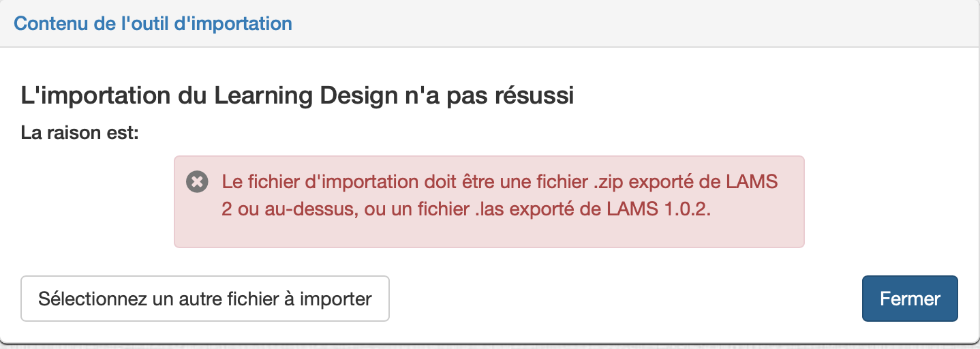Click the heading 'L'importation du Learning Design n'a pas résussi'
The width and height of the screenshot is (980, 349).
pos(297,95)
